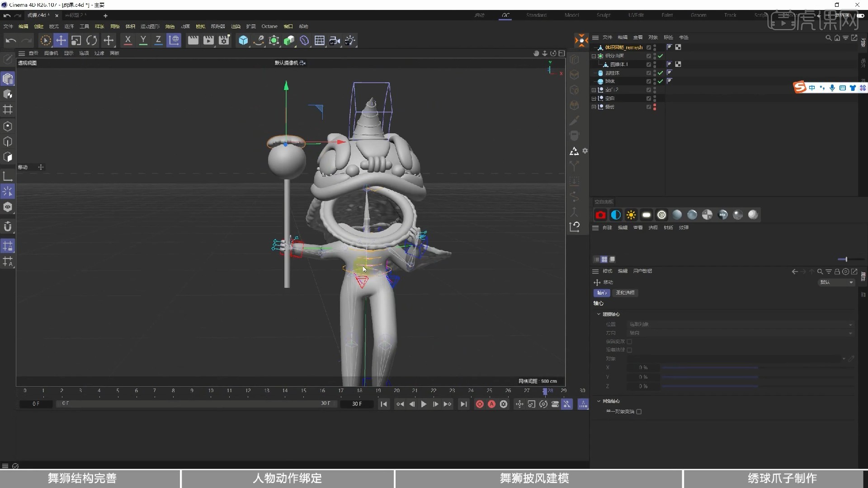Open the 方向 dropdown
The height and width of the screenshot is (488, 868).
tap(741, 333)
